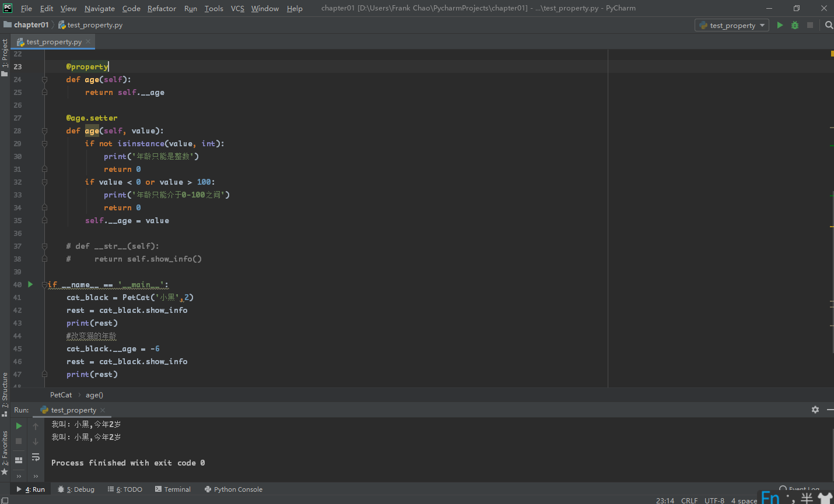This screenshot has height=504, width=834.
Task: Open the File menu
Action: (26, 8)
